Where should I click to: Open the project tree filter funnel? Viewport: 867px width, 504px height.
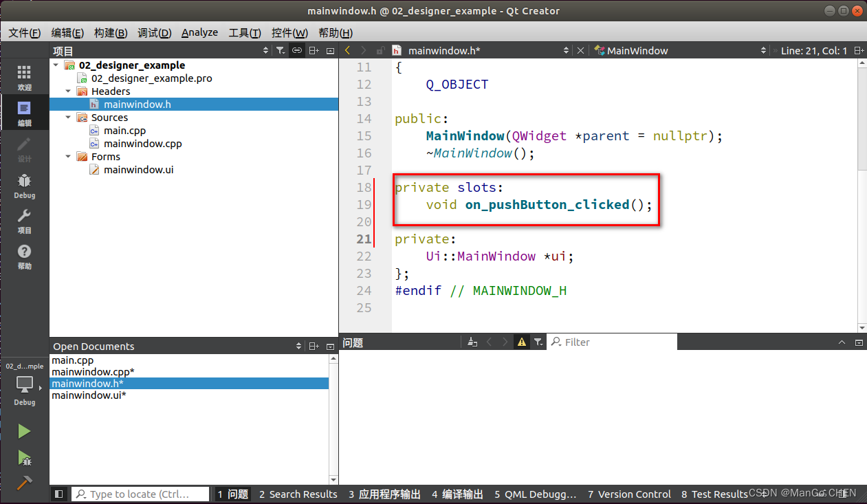[x=281, y=50]
